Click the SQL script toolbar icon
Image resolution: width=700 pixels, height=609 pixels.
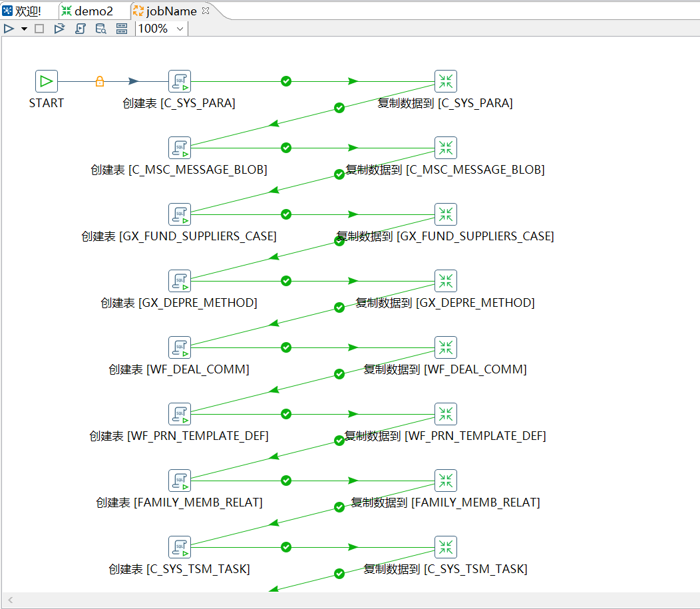coord(80,29)
